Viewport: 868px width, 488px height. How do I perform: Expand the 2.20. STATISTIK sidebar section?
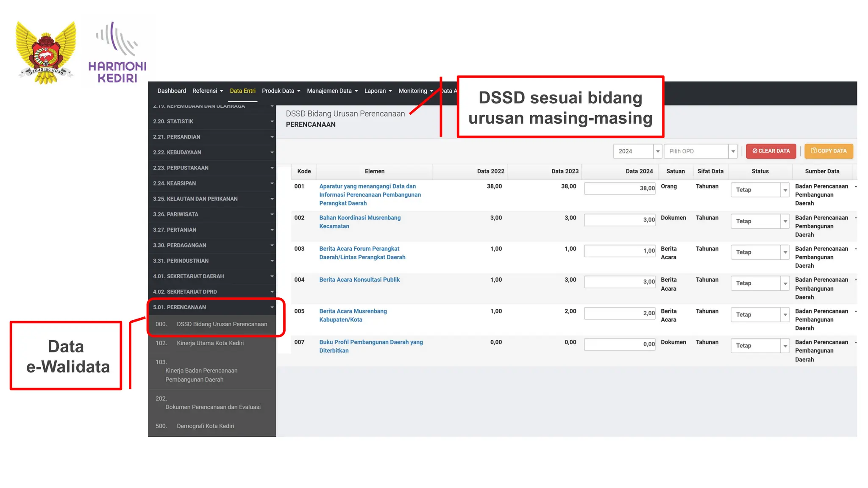point(212,122)
